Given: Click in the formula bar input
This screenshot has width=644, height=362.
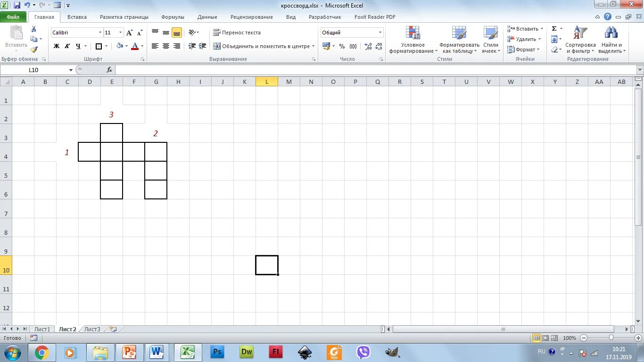Looking at the screenshot, I should click(375, 70).
